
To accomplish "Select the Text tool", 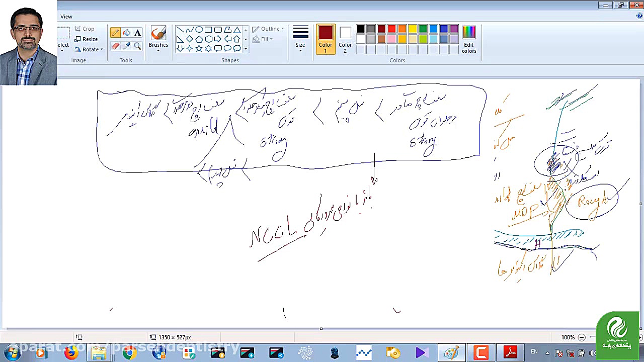I will [x=137, y=33].
